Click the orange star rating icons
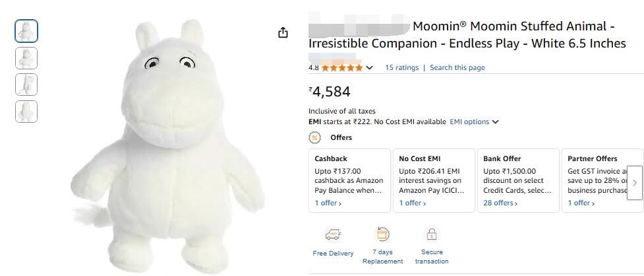 click(341, 67)
